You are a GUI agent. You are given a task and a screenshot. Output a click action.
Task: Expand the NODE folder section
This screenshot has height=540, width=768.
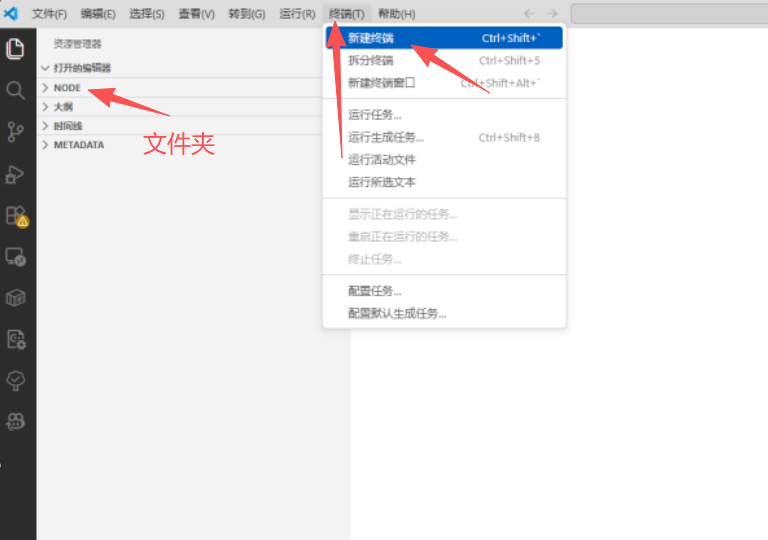tap(67, 88)
